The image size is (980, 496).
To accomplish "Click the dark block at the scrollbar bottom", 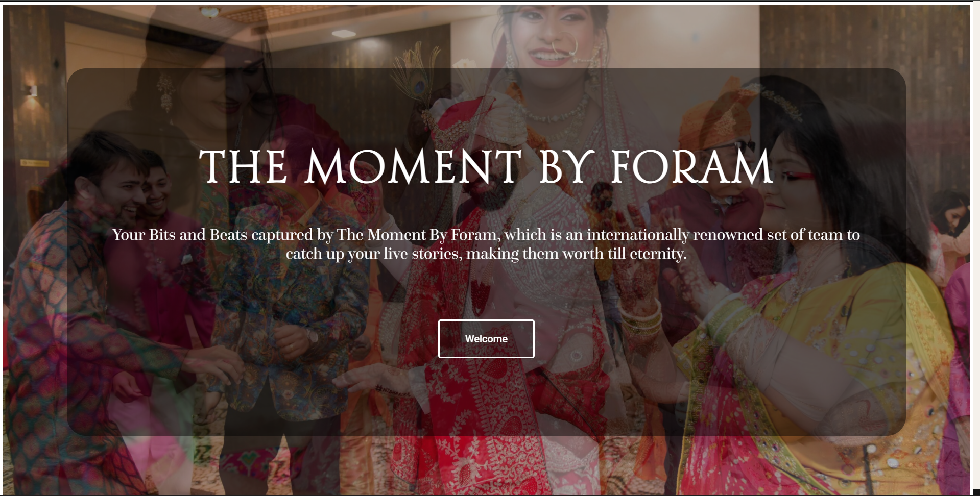I will 976,492.
